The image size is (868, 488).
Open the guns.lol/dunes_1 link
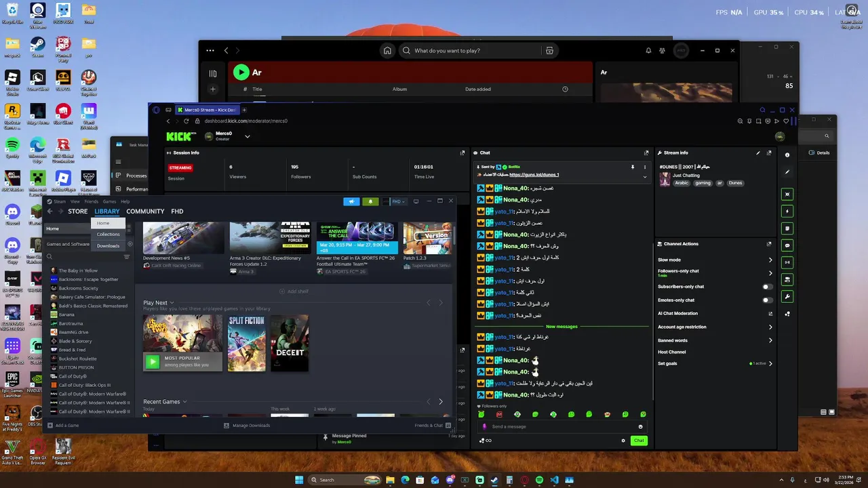534,175
